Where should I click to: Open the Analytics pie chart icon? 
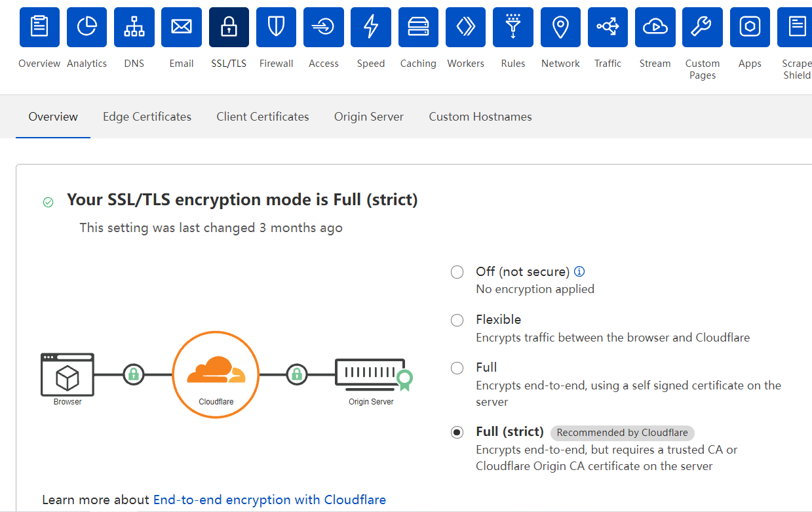pos(87,27)
